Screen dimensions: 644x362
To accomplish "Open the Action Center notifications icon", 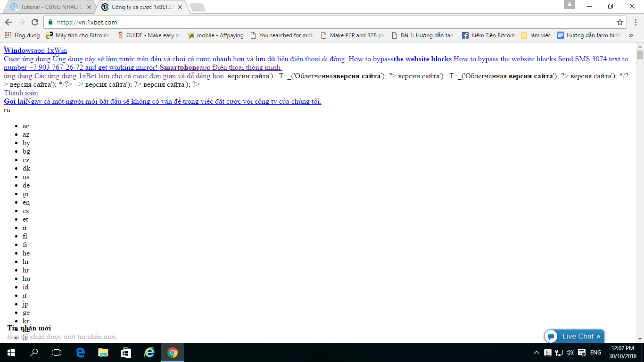I will [582, 353].
